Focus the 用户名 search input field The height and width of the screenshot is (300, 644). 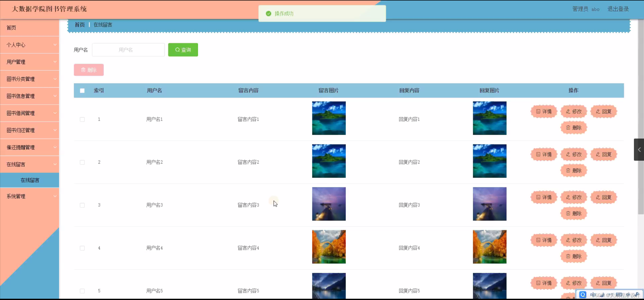128,50
